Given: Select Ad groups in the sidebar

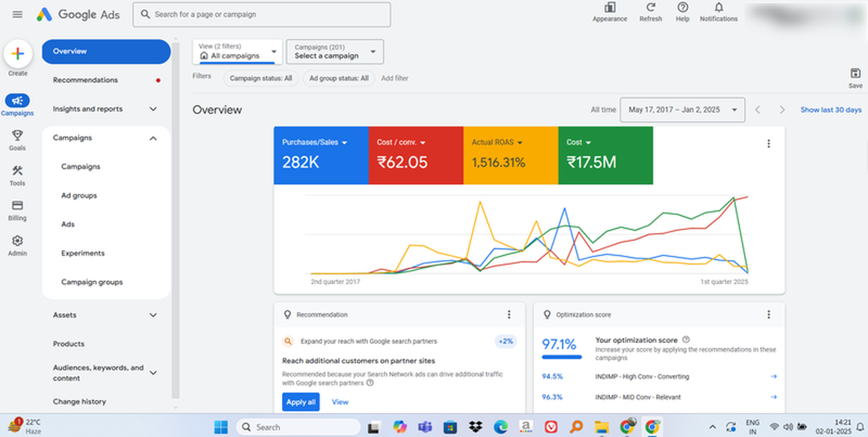Looking at the screenshot, I should [79, 196].
